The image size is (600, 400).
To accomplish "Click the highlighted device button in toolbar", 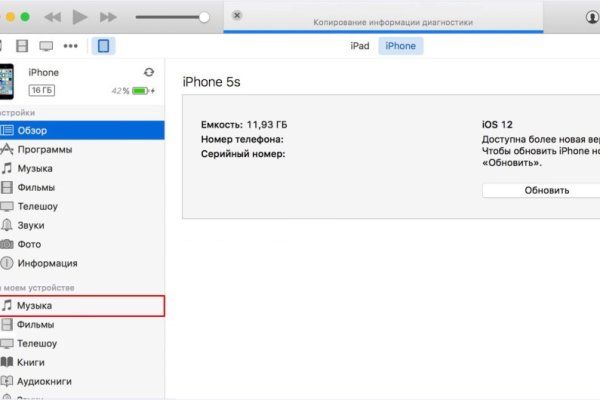I will 102,46.
